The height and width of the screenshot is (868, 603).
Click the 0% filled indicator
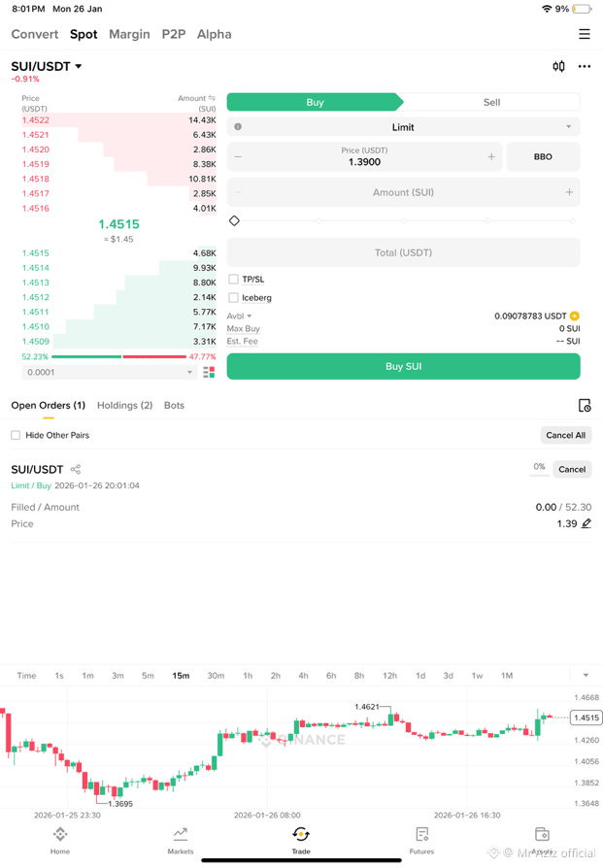pos(539,467)
